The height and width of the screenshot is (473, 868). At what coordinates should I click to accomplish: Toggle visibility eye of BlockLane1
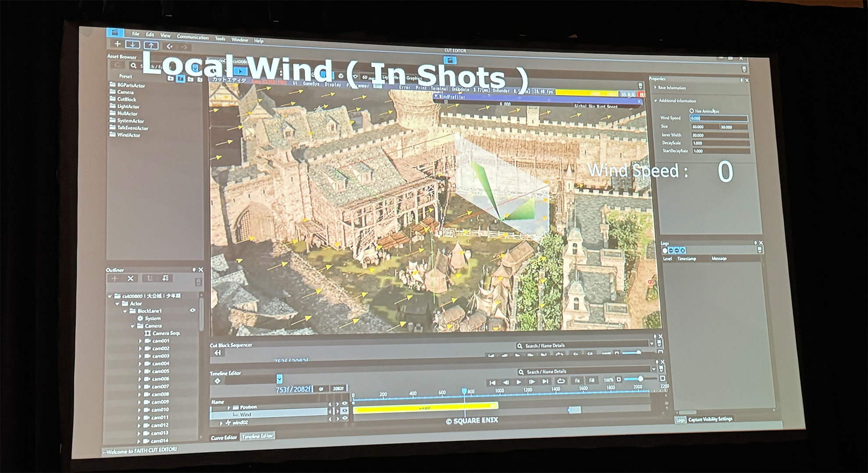192,310
